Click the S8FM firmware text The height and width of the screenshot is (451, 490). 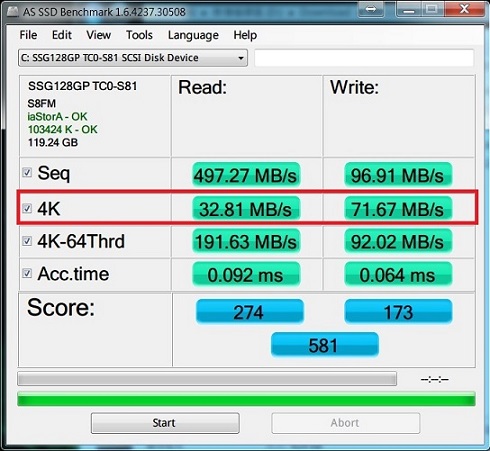(x=42, y=104)
